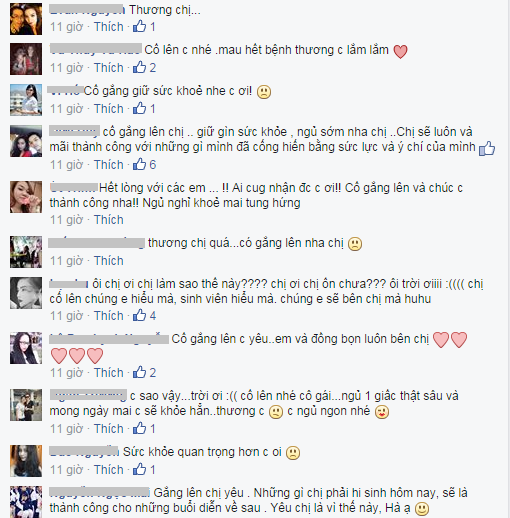Click the like icon under "c sao vậy...trời ơi" comment

pos(139,428)
